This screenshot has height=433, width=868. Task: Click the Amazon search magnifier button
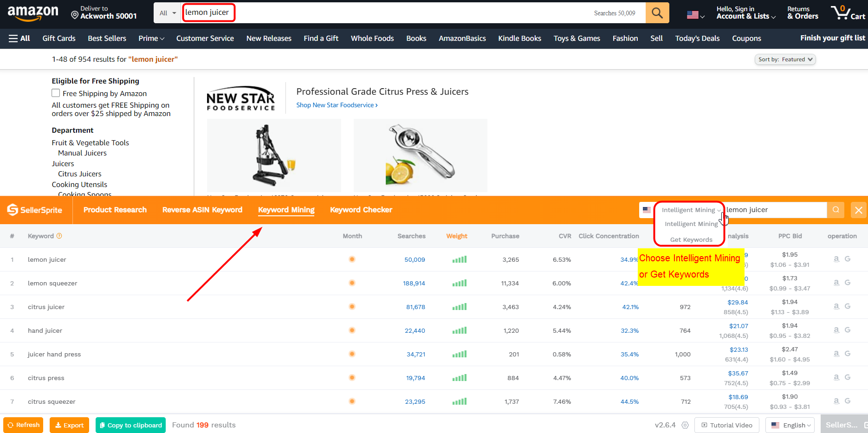tap(657, 13)
